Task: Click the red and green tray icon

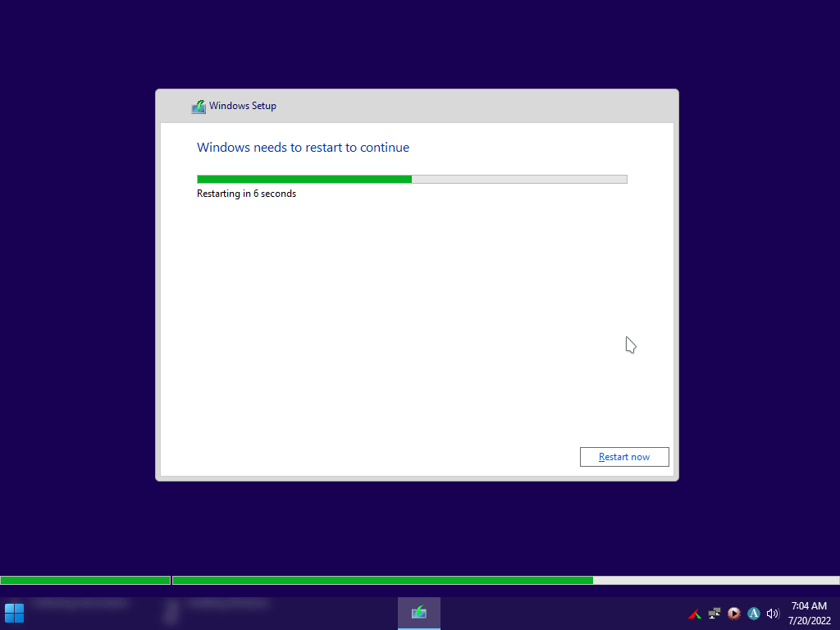Action: click(x=695, y=614)
